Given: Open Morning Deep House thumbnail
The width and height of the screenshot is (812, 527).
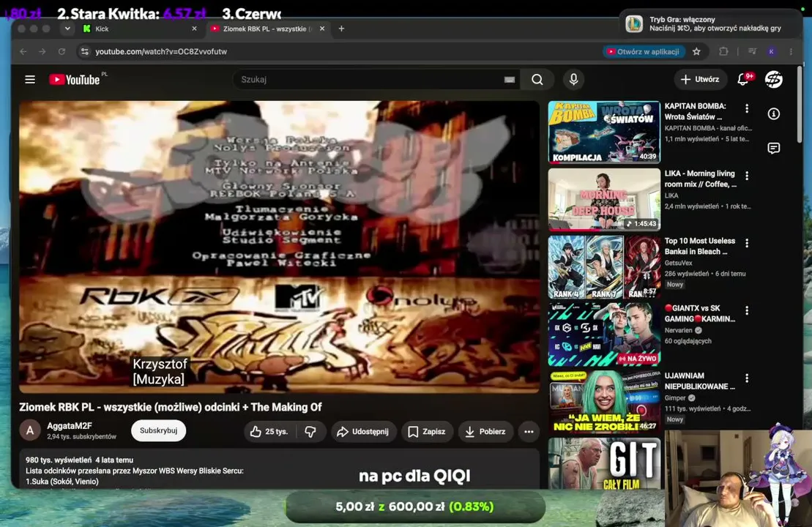Looking at the screenshot, I should [x=604, y=199].
